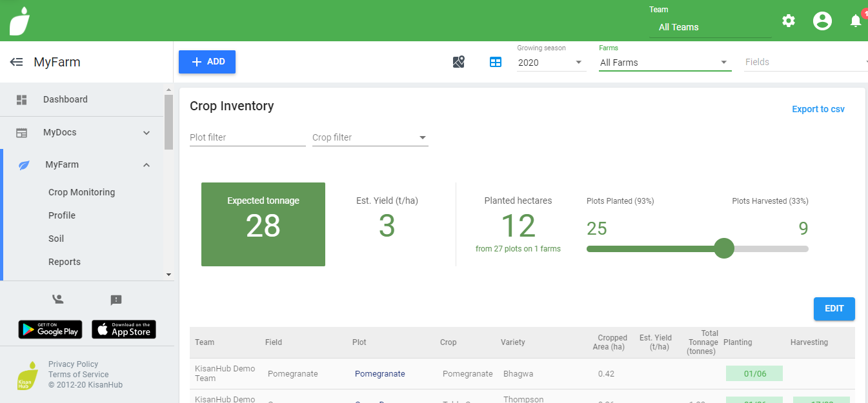The height and width of the screenshot is (403, 868).
Task: Click the Planting column header
Action: click(738, 342)
